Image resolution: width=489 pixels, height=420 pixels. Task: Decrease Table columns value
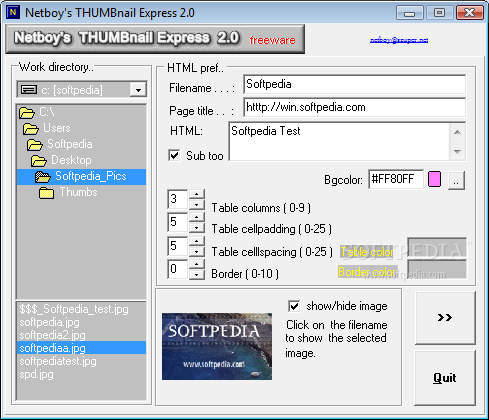click(197, 204)
